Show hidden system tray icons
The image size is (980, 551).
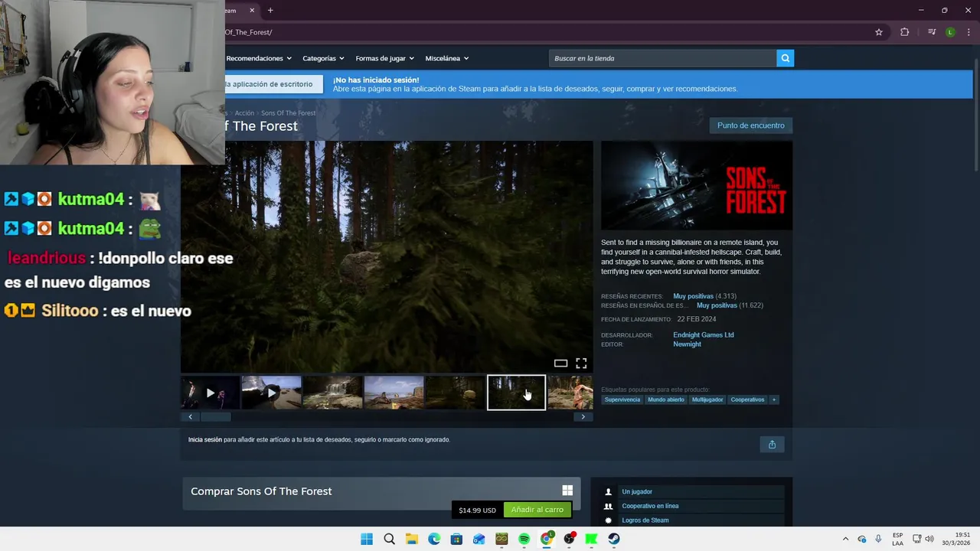[845, 539]
